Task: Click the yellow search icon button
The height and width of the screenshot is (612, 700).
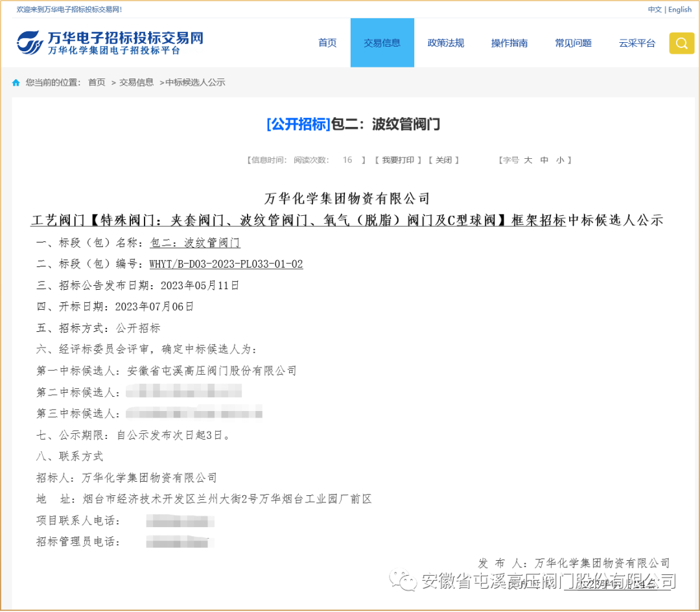Action: point(681,43)
